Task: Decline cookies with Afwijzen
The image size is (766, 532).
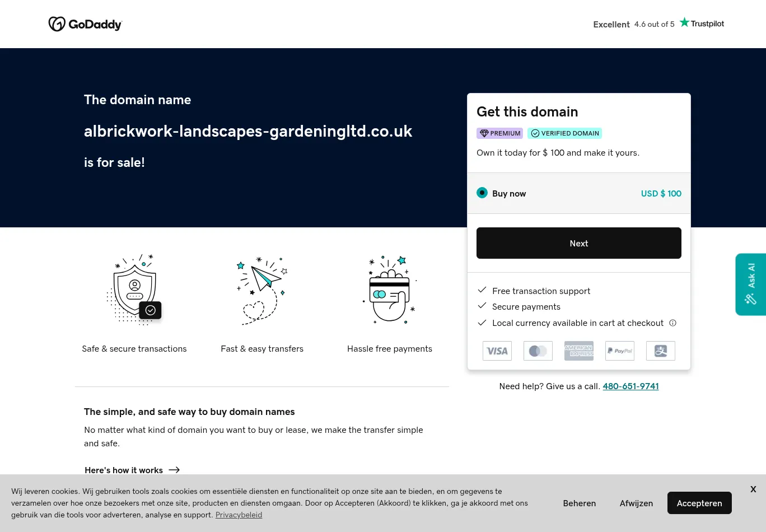Action: [636, 503]
